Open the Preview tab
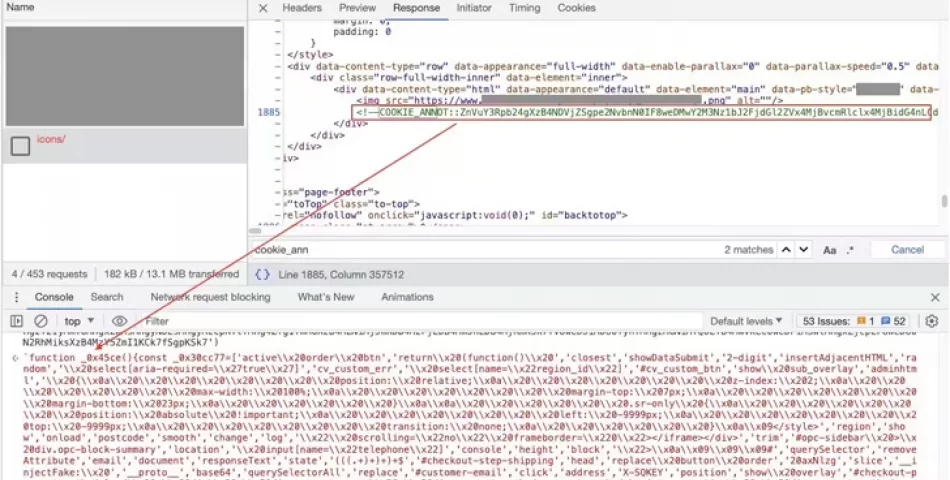Screen dimensions: 950x480 [x=357, y=8]
